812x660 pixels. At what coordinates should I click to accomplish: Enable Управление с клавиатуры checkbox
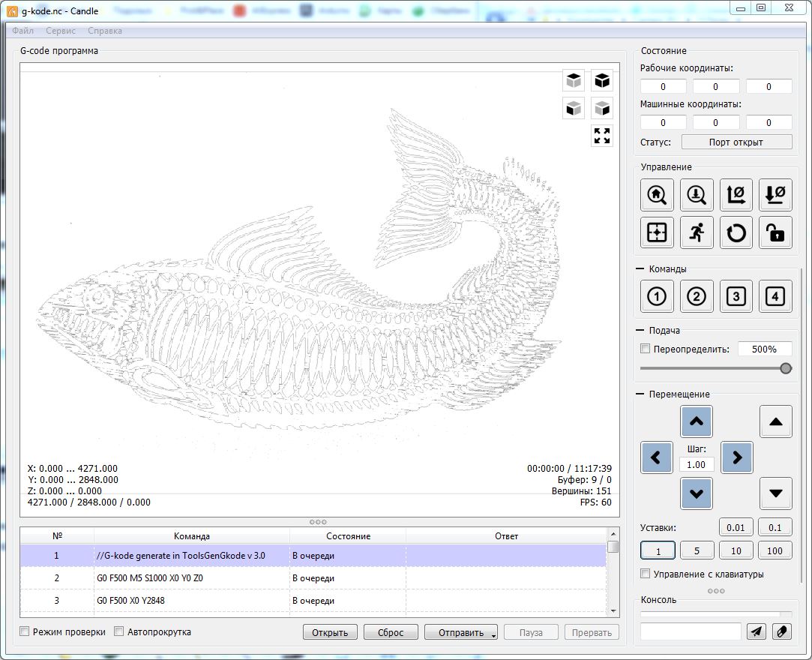coord(646,574)
